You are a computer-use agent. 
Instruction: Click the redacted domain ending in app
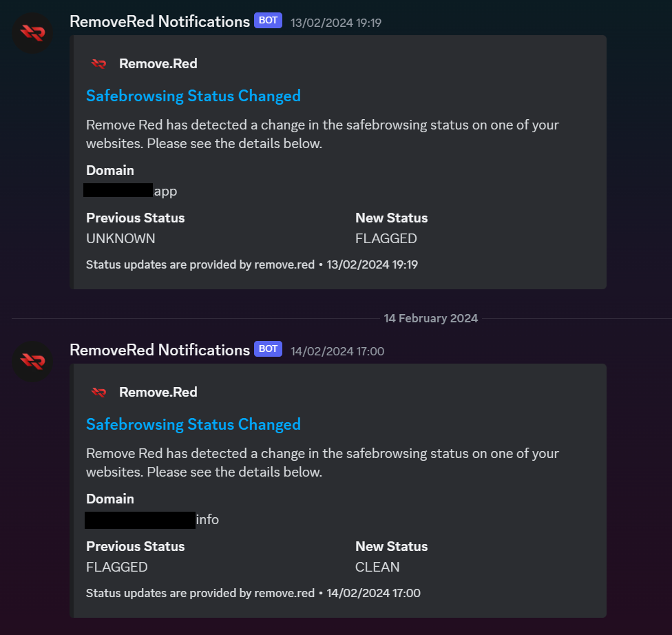tap(131, 191)
